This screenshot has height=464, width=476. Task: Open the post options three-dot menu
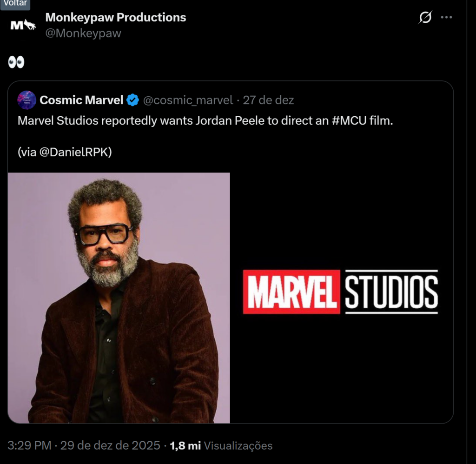447,17
